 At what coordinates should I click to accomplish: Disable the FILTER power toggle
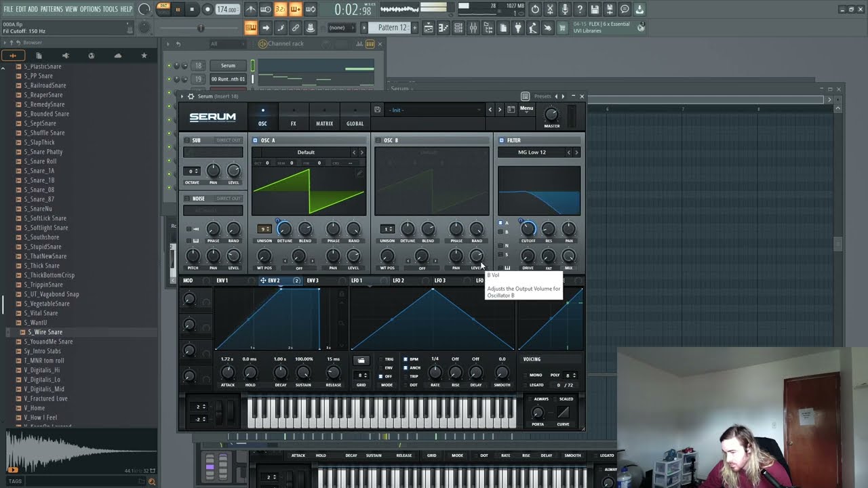(x=501, y=140)
